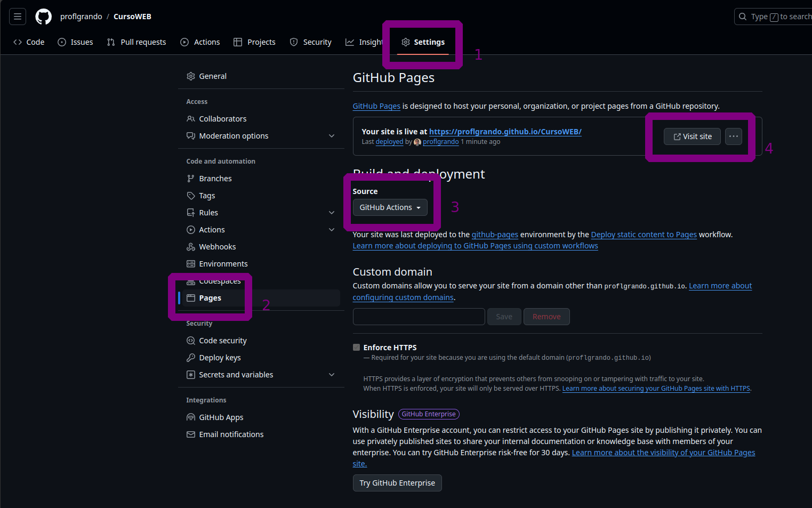Click the search box at top right

(773, 17)
